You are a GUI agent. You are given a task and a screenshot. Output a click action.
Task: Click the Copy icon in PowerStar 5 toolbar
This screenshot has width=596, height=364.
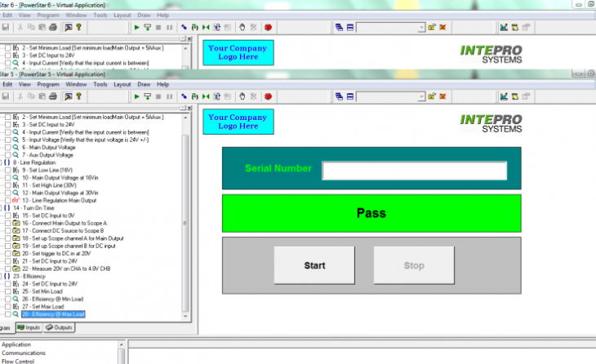31,96
